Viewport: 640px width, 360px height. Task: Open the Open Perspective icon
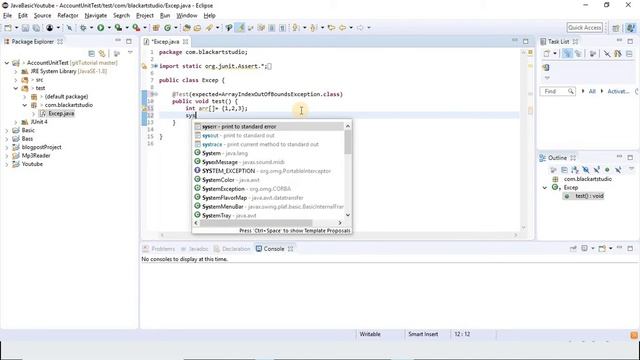616,28
